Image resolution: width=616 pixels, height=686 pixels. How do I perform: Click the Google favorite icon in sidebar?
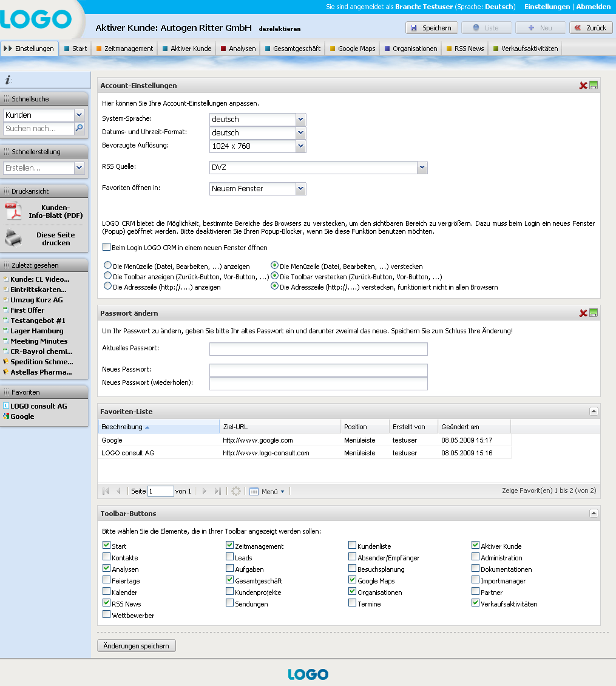(5, 416)
